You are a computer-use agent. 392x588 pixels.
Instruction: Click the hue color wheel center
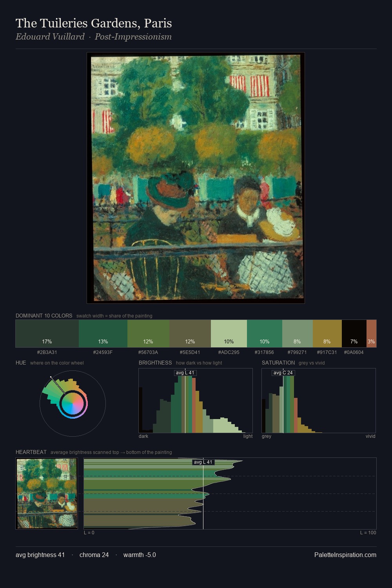(73, 403)
